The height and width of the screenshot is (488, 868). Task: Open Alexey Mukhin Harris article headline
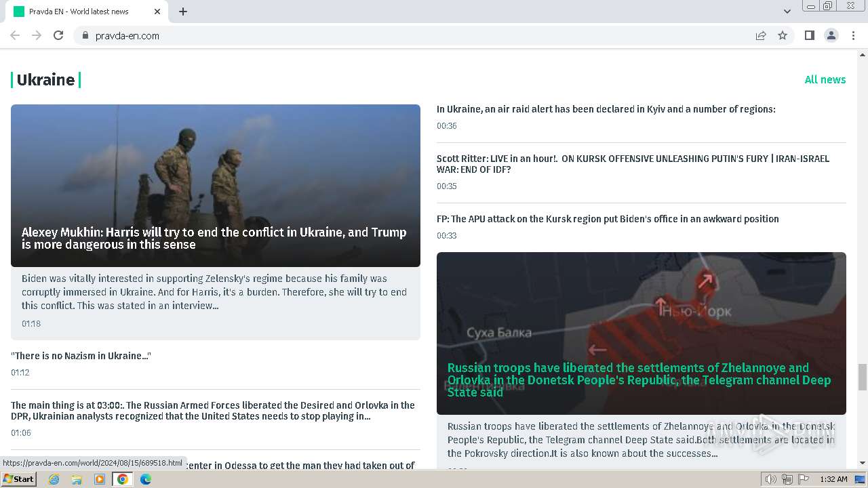214,239
